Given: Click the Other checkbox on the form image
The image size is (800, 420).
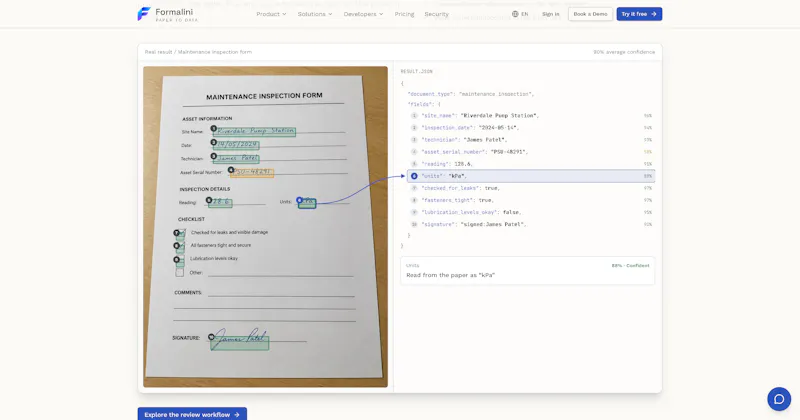Looking at the screenshot, I should pyautogui.click(x=180, y=273).
